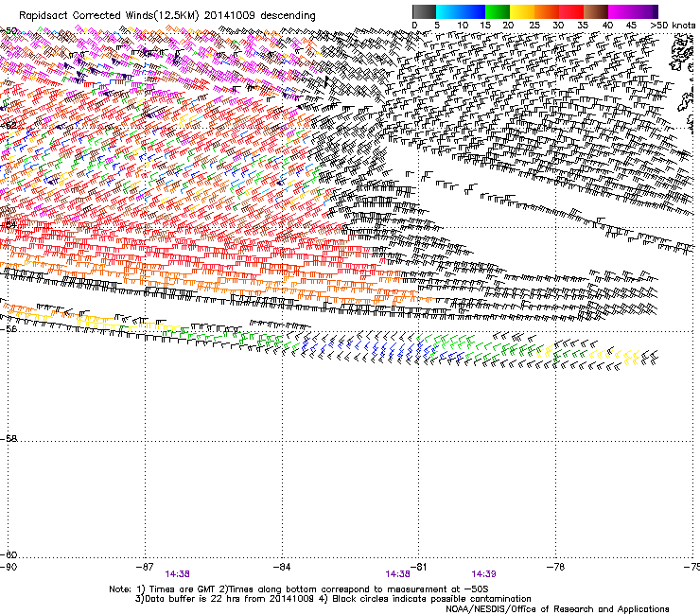Click the blue 10-15 knots legend segment

473,11
